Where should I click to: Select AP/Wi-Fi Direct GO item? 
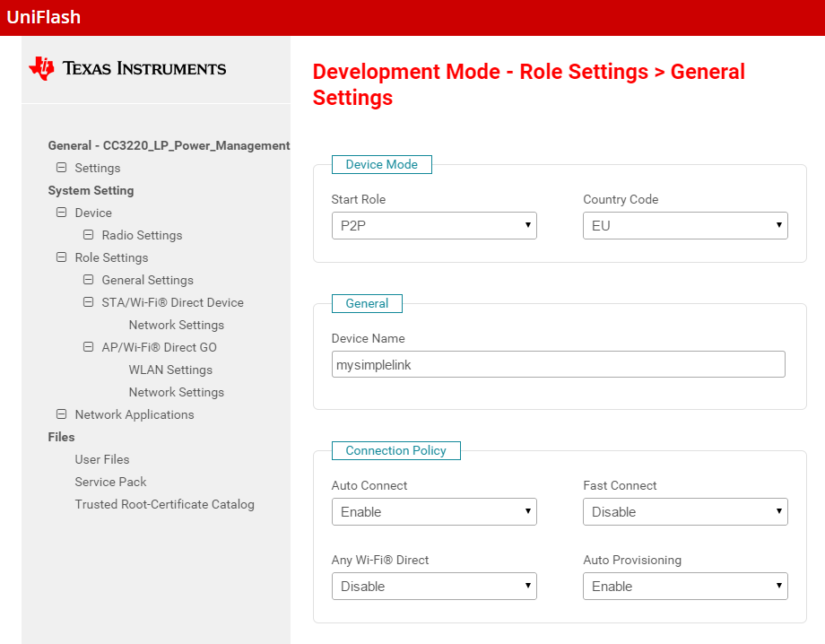point(159,347)
